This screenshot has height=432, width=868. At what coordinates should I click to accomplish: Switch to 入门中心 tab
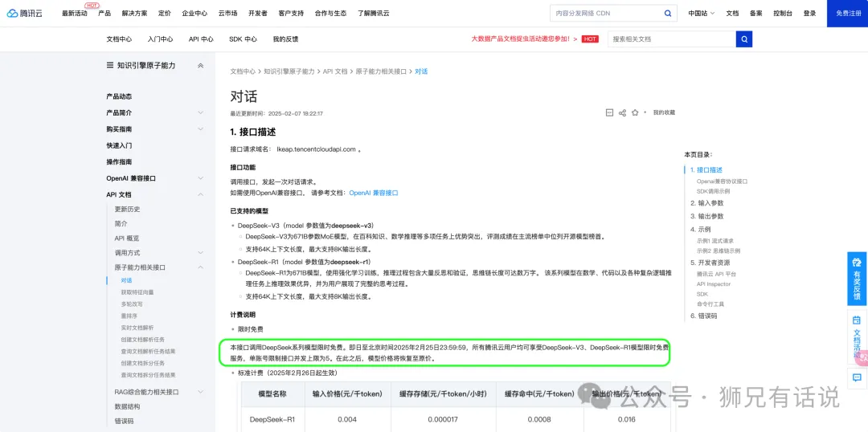point(160,39)
